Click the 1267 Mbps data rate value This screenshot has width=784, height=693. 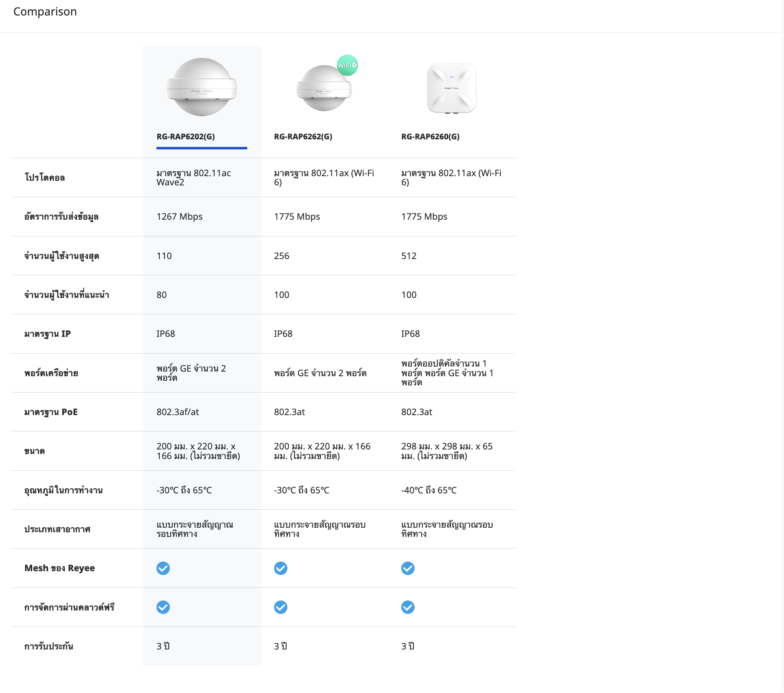click(179, 217)
